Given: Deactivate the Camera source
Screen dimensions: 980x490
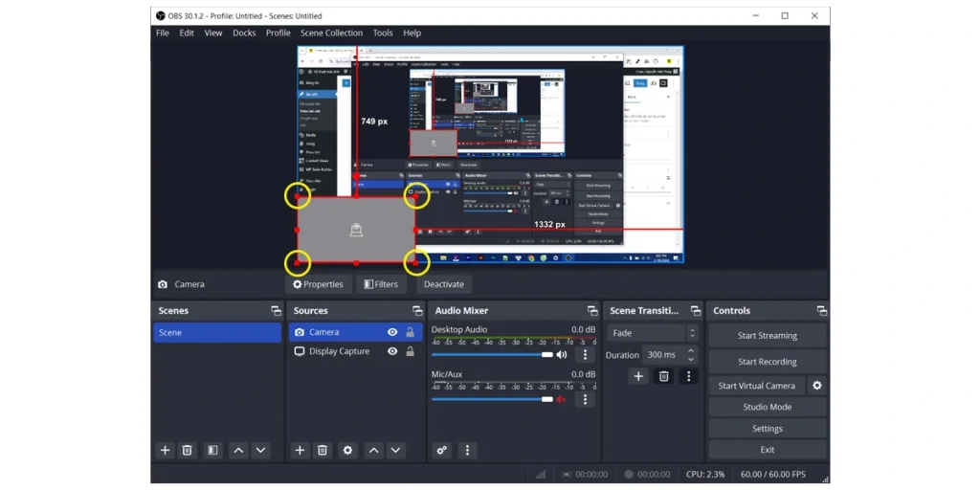Looking at the screenshot, I should coord(444,284).
